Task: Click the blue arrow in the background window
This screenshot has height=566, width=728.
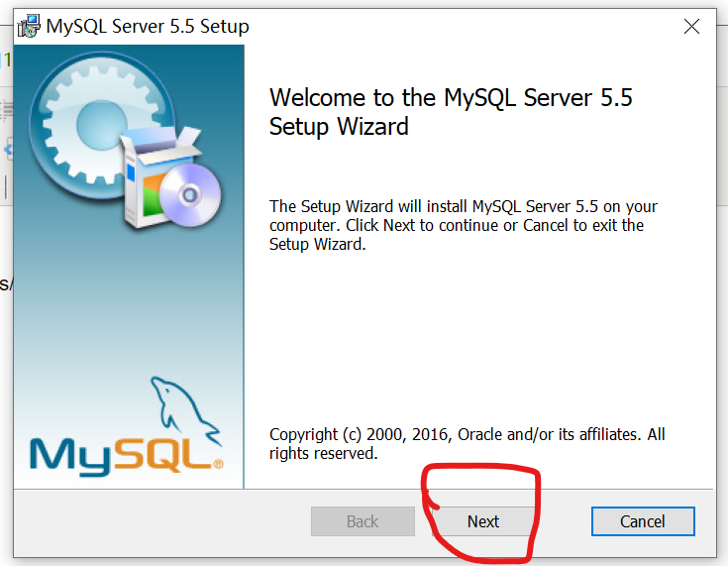Action: pyautogui.click(x=8, y=150)
